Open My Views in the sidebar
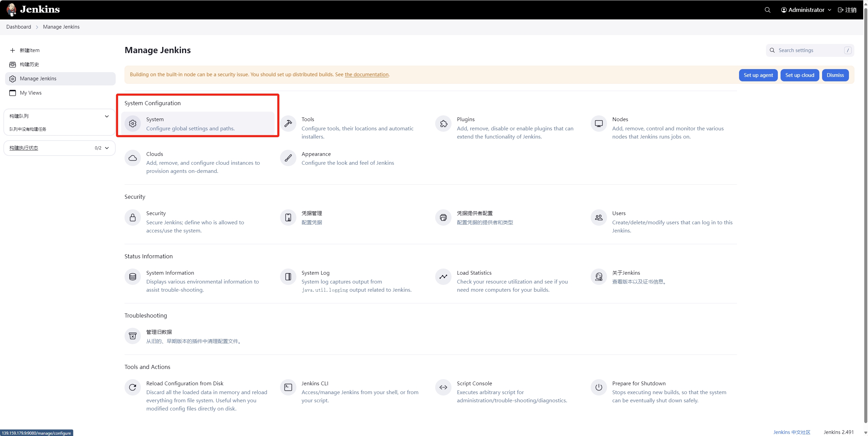 30,93
